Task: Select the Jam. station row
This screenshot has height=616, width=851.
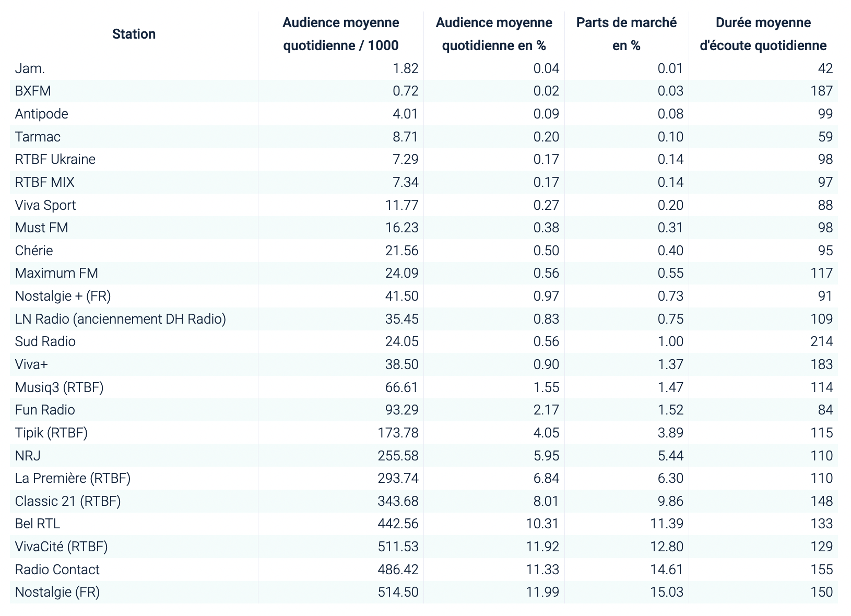Action: pyautogui.click(x=30, y=68)
